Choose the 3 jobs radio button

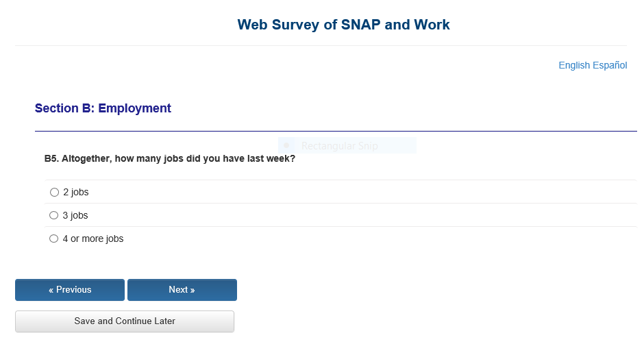(x=54, y=216)
